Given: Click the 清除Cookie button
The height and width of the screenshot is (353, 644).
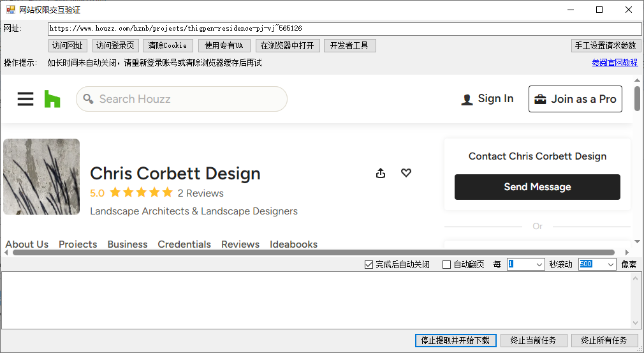Looking at the screenshot, I should [x=168, y=45].
